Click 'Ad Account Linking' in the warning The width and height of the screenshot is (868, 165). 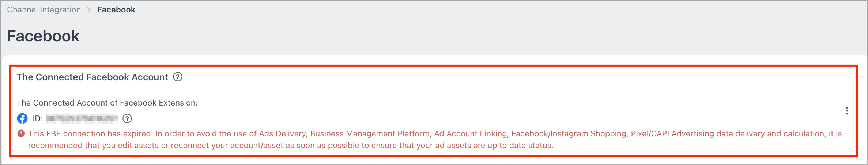471,134
